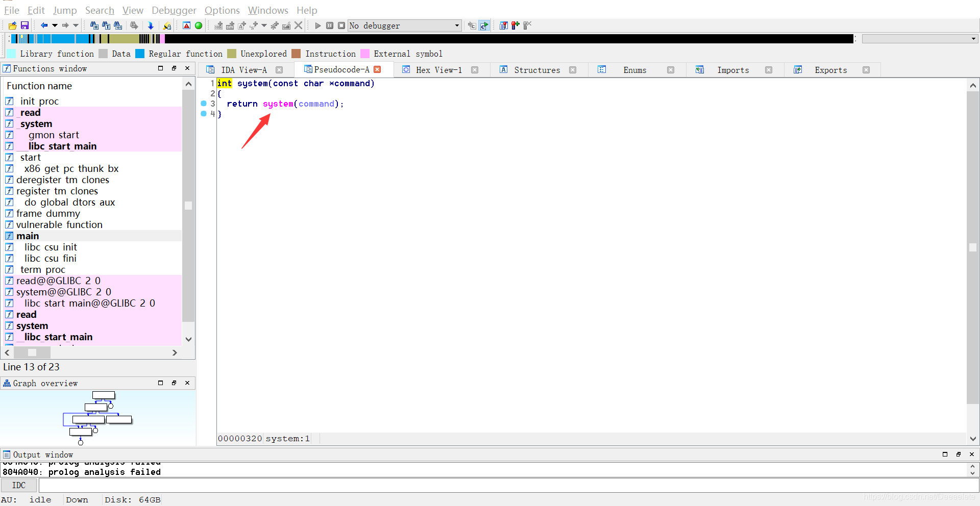Open the Options menu
The image size is (980, 506).
(222, 10)
